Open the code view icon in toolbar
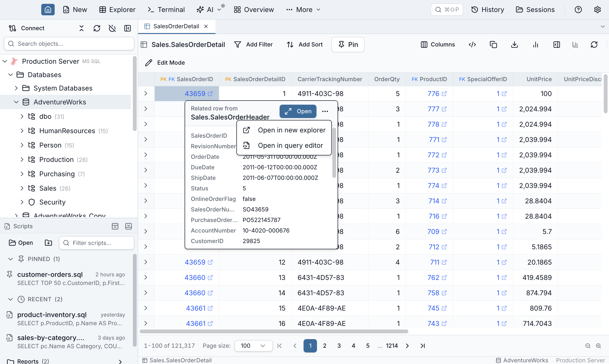609x364 pixels. (472, 44)
